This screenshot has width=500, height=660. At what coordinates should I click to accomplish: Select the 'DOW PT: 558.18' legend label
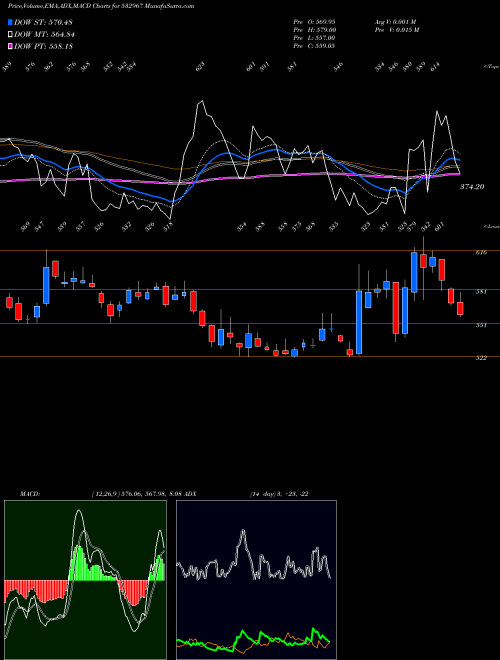(x=44, y=46)
